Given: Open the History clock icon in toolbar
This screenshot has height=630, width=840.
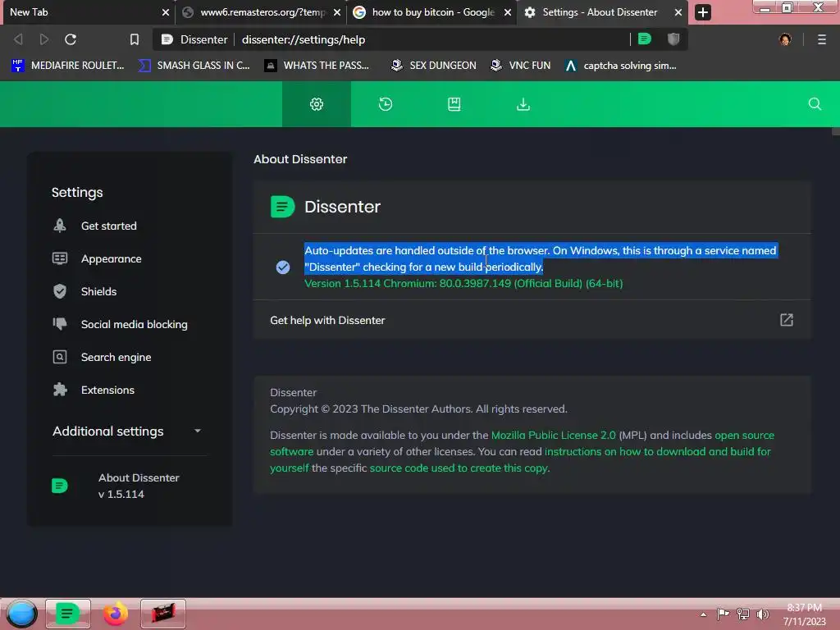Looking at the screenshot, I should [386, 104].
